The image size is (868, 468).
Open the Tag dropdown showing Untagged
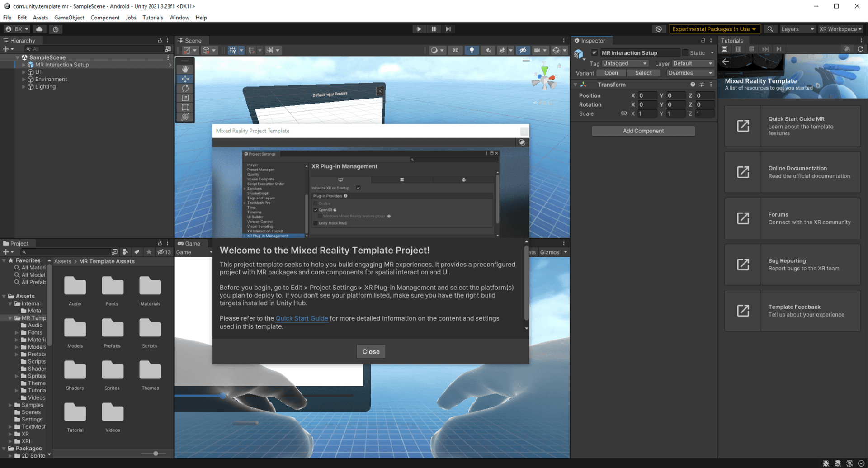625,63
